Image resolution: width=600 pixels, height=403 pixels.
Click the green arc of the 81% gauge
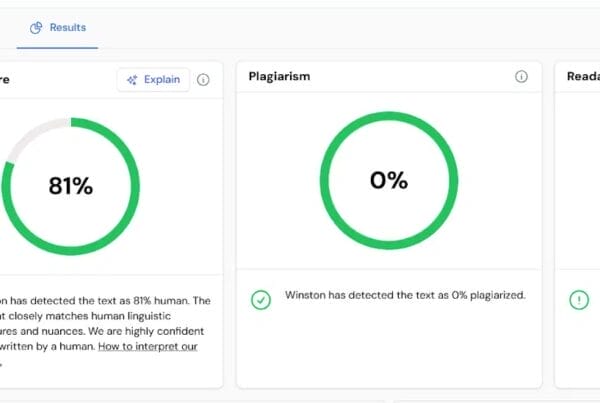point(130,200)
